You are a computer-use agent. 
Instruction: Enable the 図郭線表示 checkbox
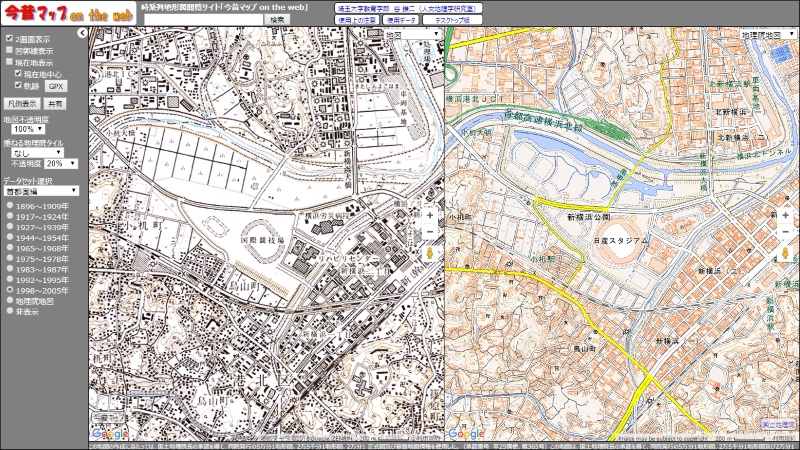point(10,50)
